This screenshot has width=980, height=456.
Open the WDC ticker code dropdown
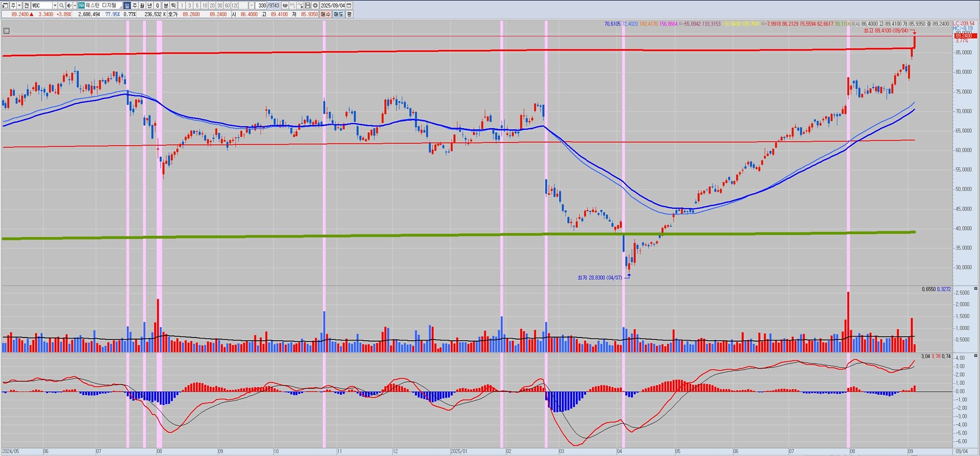[55, 6]
